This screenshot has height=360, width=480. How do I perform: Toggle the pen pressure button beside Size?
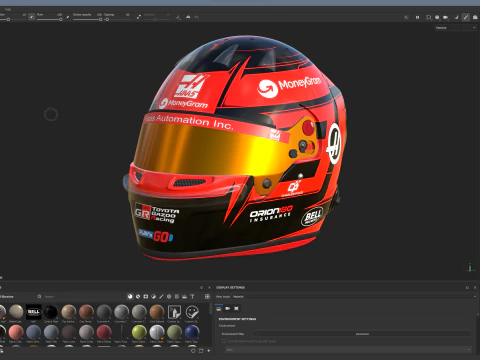[32, 17]
